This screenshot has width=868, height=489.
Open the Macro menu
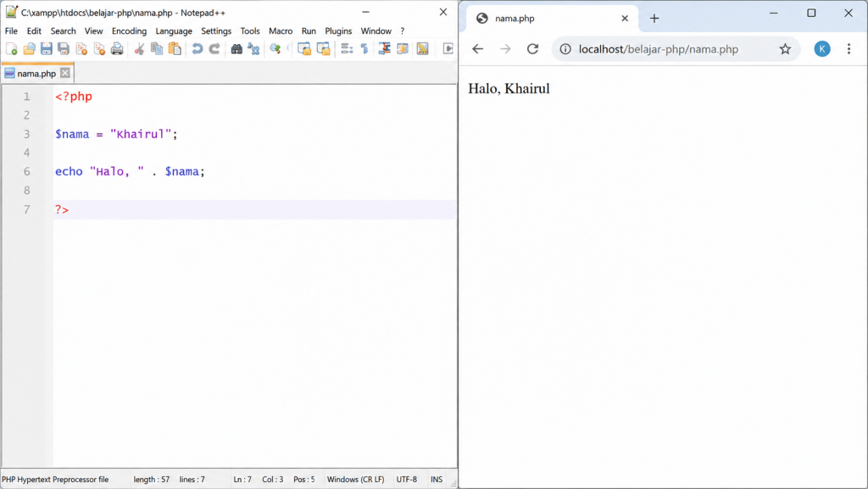coord(281,31)
